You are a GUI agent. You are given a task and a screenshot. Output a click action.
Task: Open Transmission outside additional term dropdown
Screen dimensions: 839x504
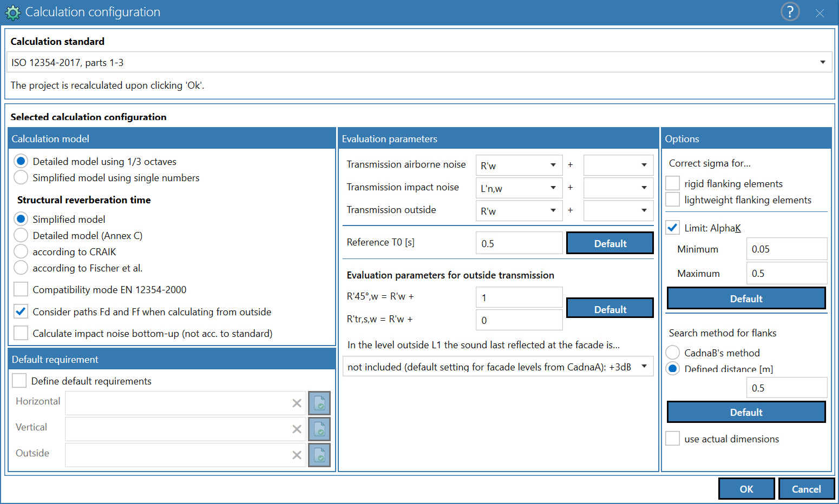coord(618,210)
